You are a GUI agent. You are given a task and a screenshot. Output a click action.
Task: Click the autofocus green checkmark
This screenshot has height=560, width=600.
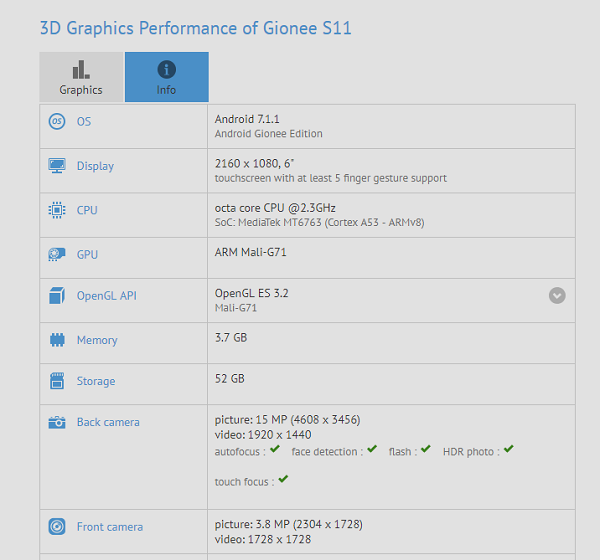[275, 449]
